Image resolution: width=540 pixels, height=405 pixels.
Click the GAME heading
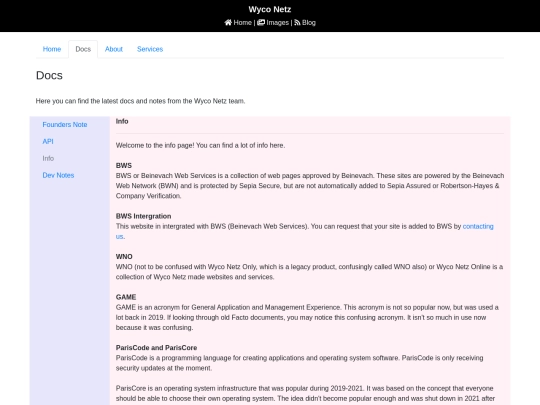tap(126, 297)
